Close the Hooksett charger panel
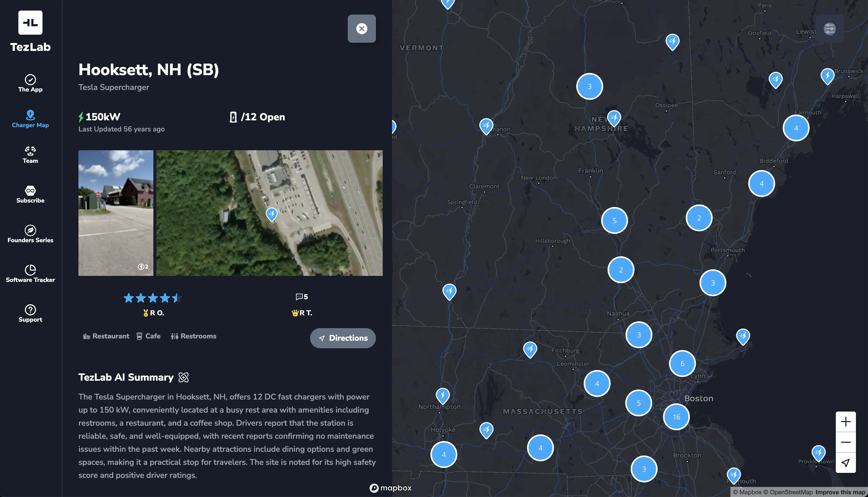 point(361,29)
